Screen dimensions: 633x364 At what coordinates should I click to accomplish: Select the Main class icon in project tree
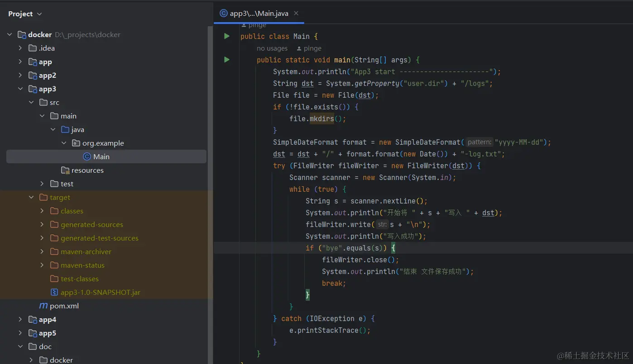coord(87,156)
